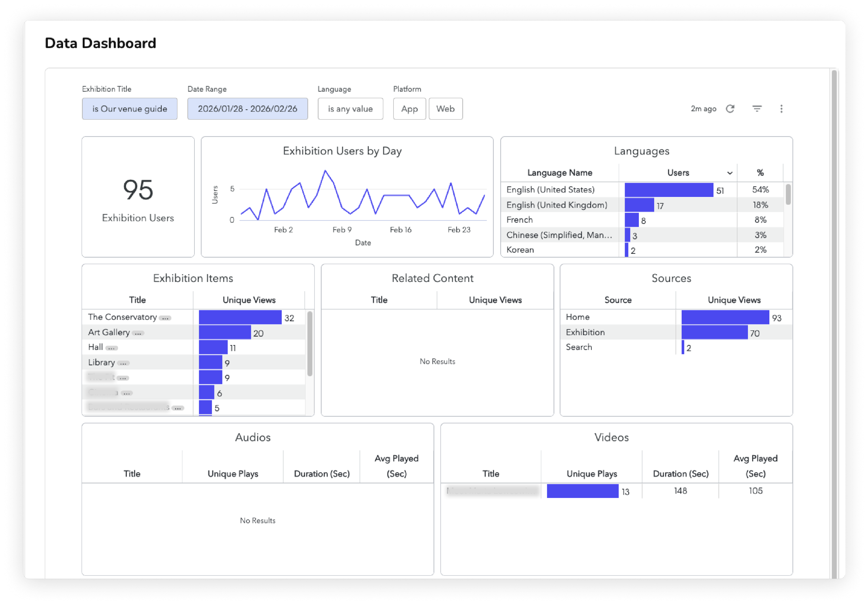Toggle the Web platform filter
Image resolution: width=868 pixels, height=605 pixels.
click(x=445, y=109)
